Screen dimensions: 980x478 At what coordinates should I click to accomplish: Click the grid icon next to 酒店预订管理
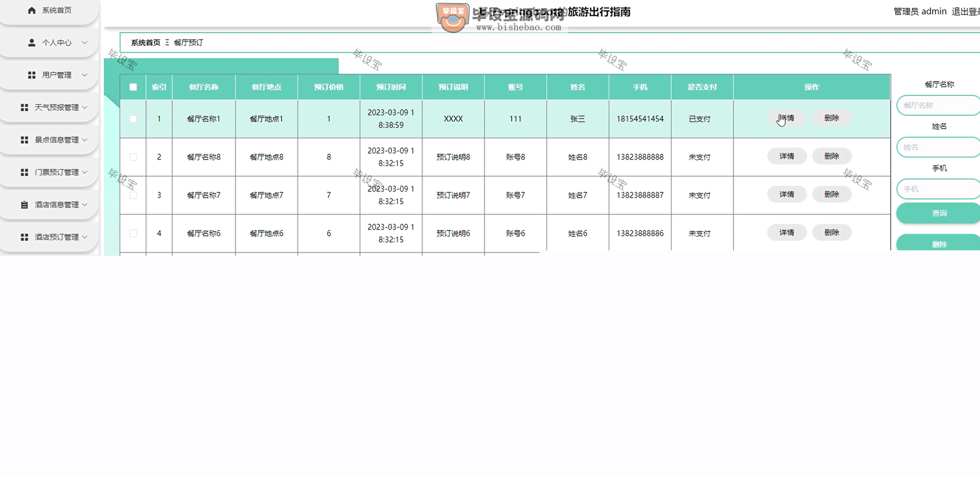pos(24,237)
